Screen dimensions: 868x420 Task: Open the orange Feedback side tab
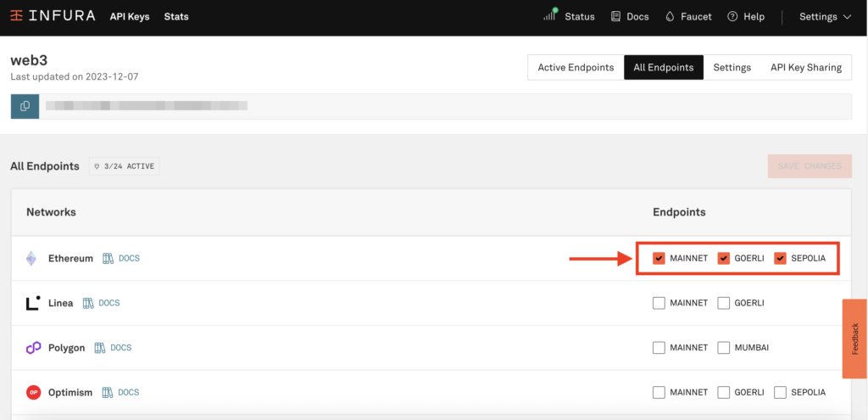coord(854,339)
